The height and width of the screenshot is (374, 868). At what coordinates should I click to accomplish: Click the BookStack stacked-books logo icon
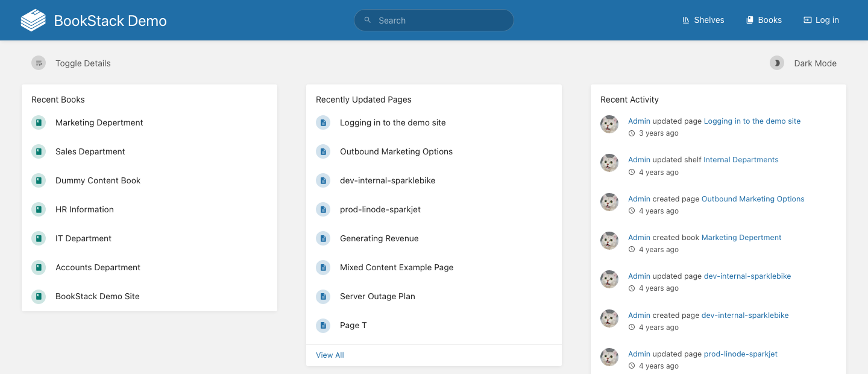pos(33,20)
